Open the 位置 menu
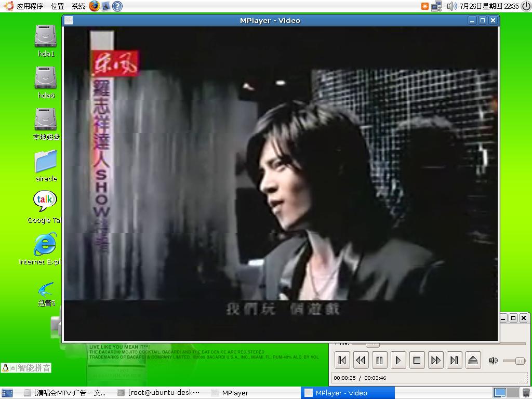The width and height of the screenshot is (532, 399). pos(57,6)
